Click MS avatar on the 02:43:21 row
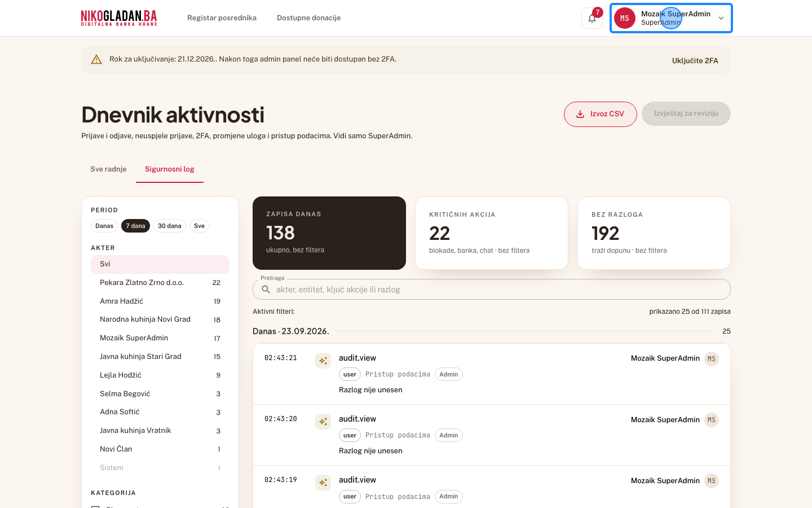 coord(712,359)
